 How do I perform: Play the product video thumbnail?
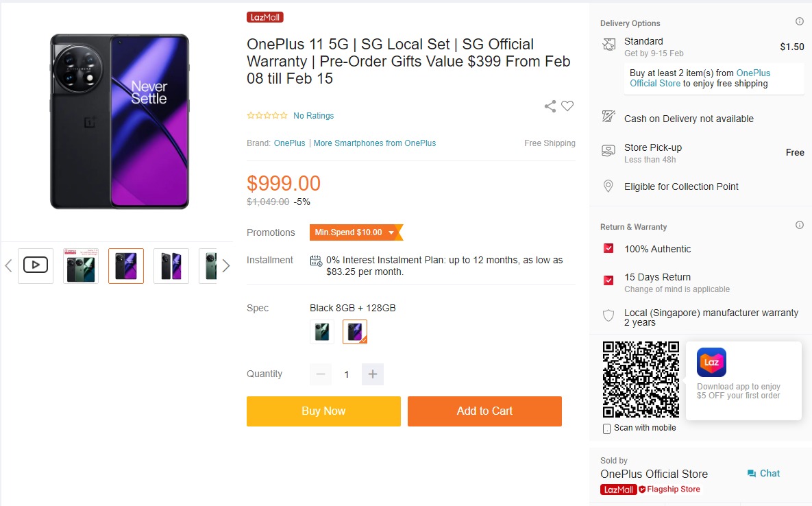point(36,265)
